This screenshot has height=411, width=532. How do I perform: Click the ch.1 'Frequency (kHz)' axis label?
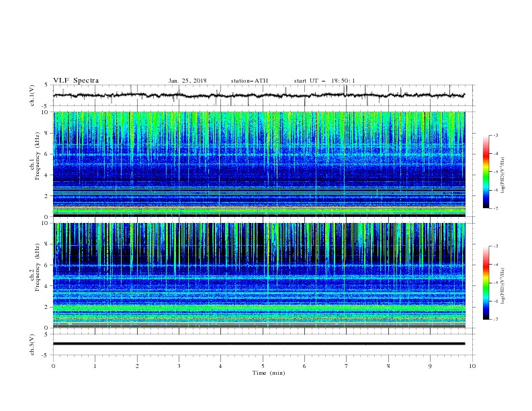[38, 156]
